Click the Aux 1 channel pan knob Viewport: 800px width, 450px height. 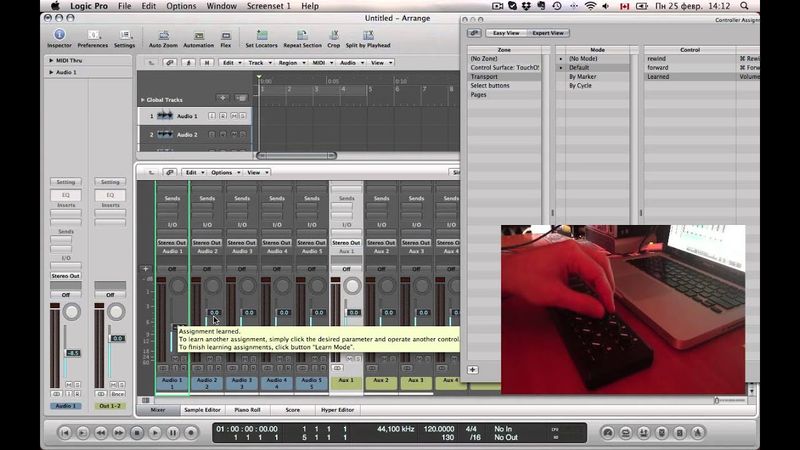352,286
